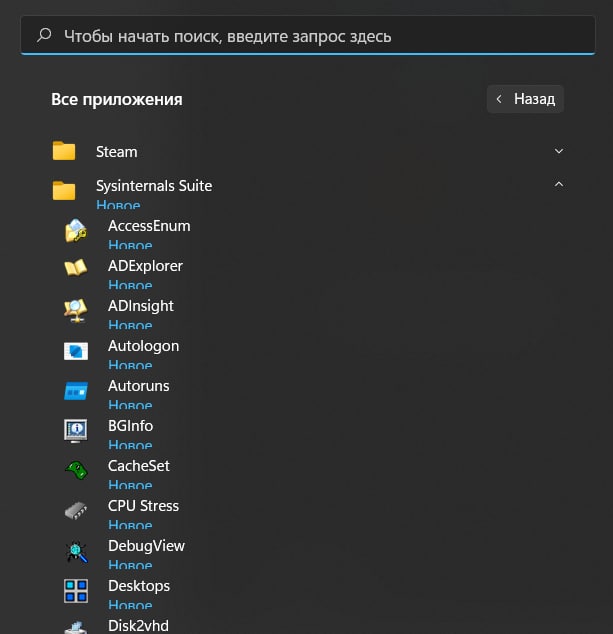613x634 pixels.
Task: Pick the Autoruns entry name
Action: point(139,386)
